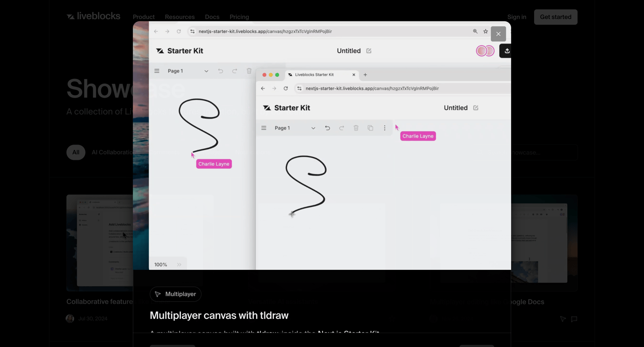The height and width of the screenshot is (347, 644).
Task: Click the back arrow in the inner browser window
Action: 263,88
